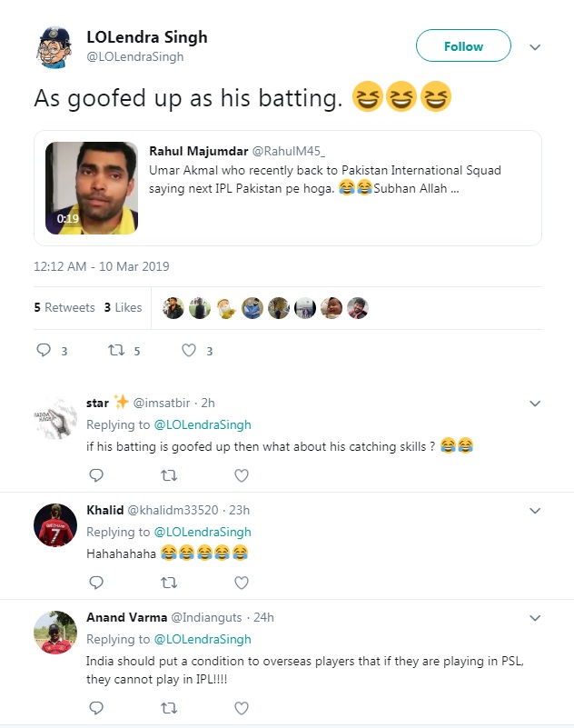Viewport: 574px width, 728px height.
Task: Expand the options menu on star's reply
Action: 535,404
